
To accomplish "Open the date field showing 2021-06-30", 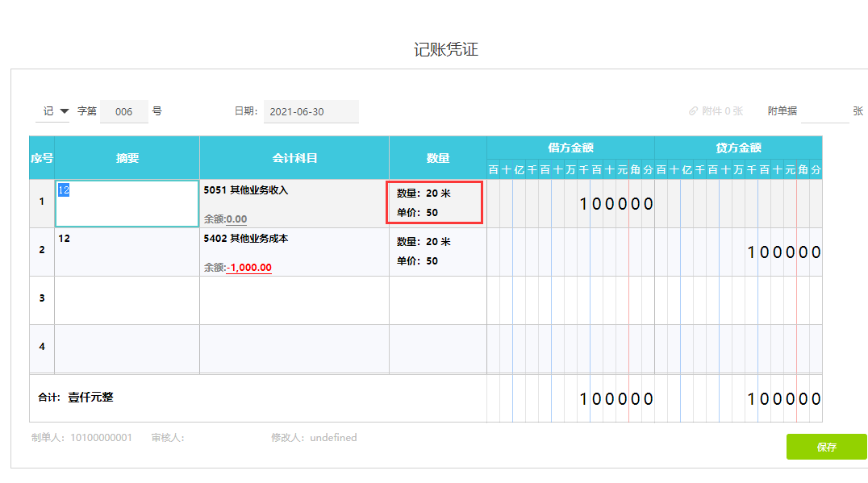I will click(311, 112).
